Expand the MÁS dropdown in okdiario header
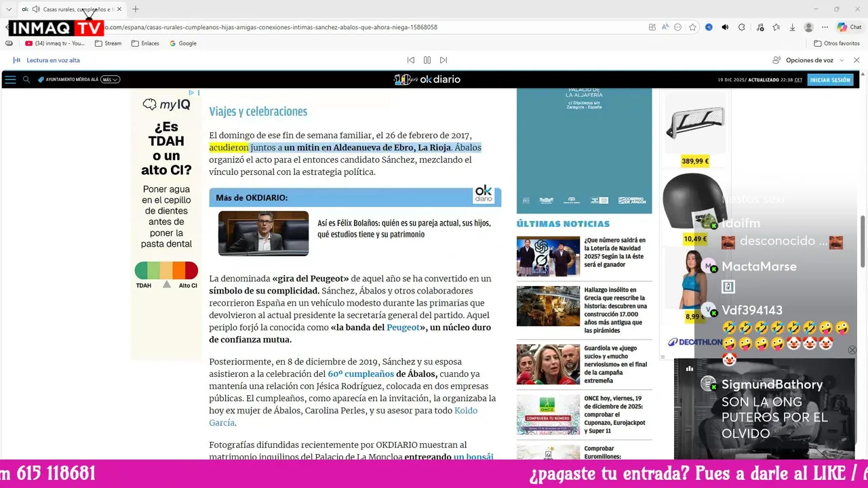Screen dimensions: 868x488 (x=111, y=79)
